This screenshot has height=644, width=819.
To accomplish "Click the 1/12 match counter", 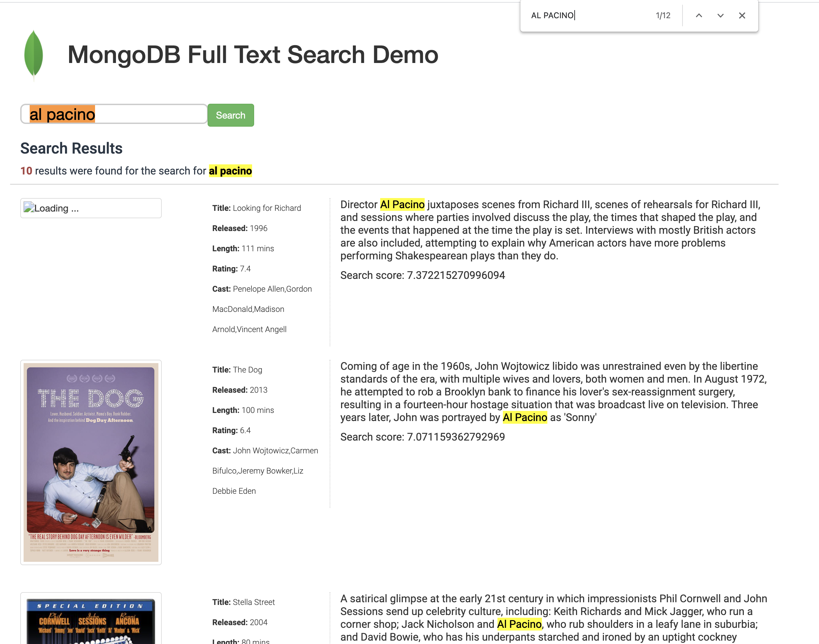I will [x=663, y=15].
